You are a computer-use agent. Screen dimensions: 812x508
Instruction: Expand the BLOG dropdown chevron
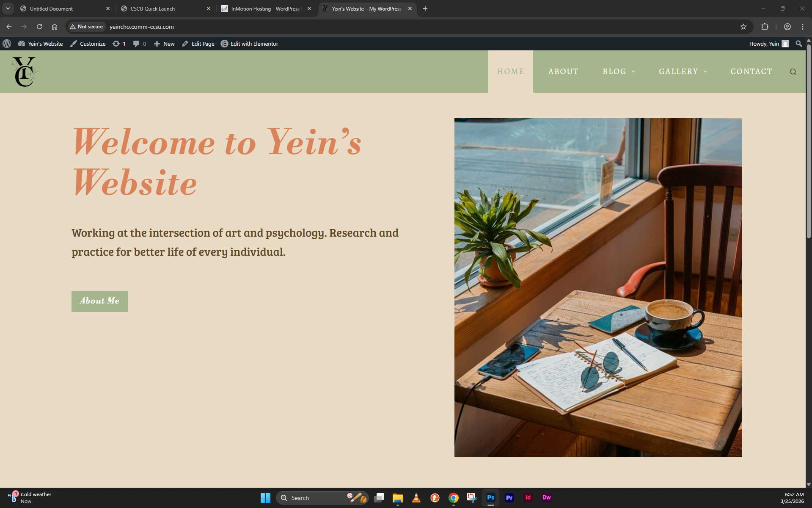point(633,72)
